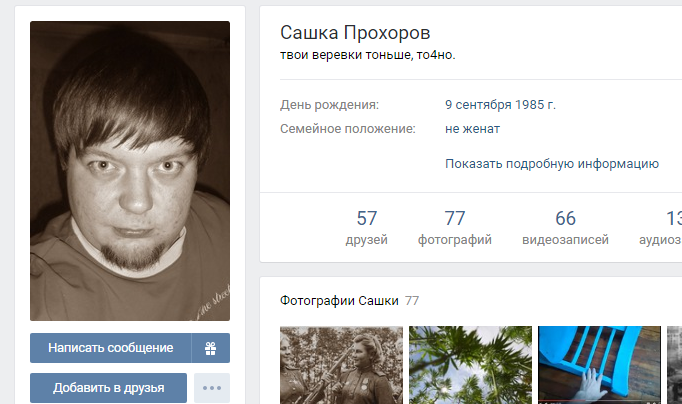Open the partially visible grey fourth thumbnail
This screenshot has height=404, width=682.
click(675, 365)
